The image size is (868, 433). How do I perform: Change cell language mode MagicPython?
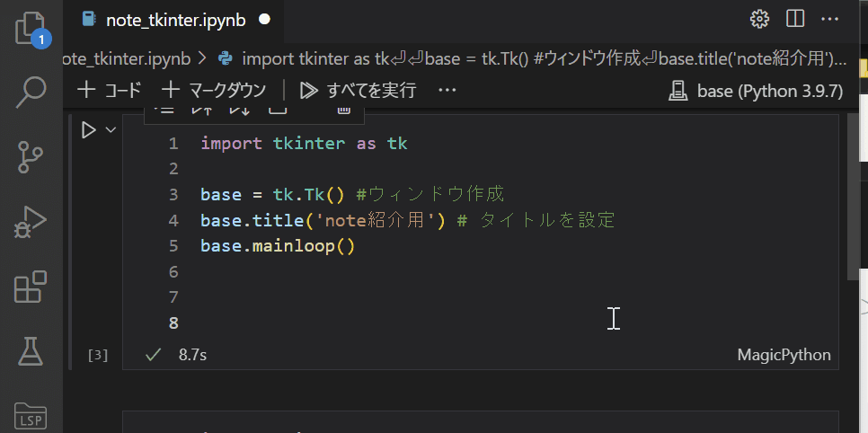click(x=784, y=355)
